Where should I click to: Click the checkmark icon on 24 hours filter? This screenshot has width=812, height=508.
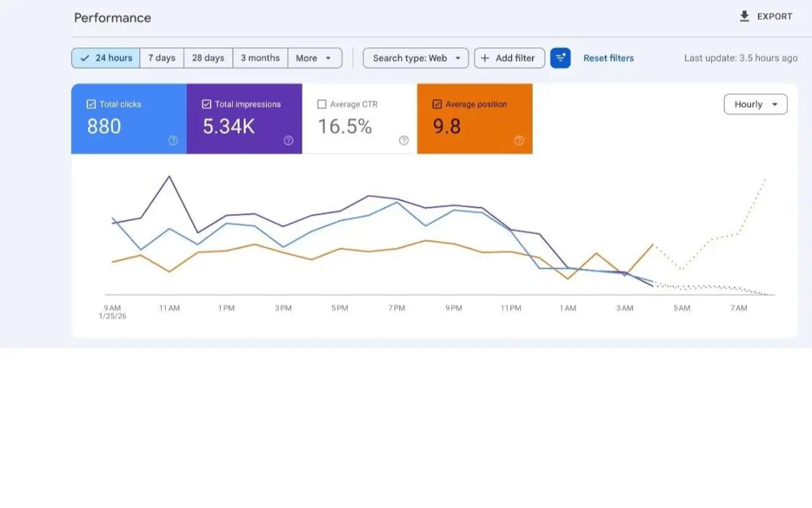85,58
